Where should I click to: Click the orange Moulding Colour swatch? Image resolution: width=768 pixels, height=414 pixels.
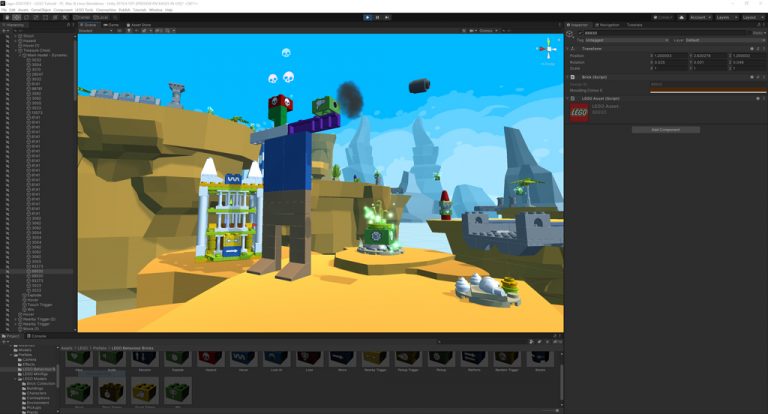click(x=707, y=91)
